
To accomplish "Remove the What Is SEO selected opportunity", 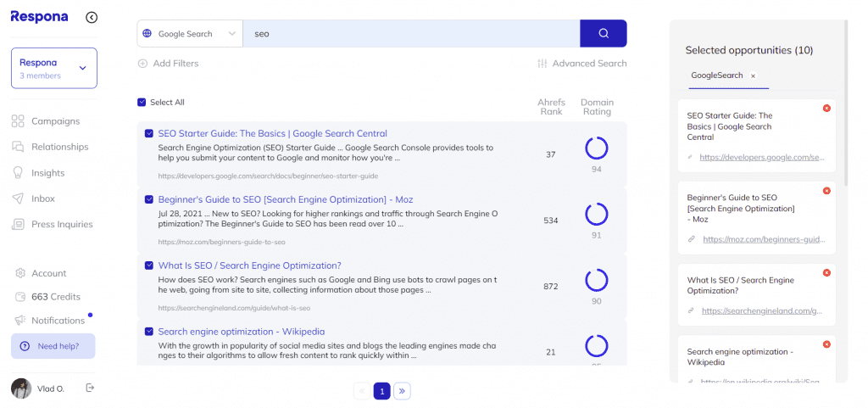I will [827, 273].
